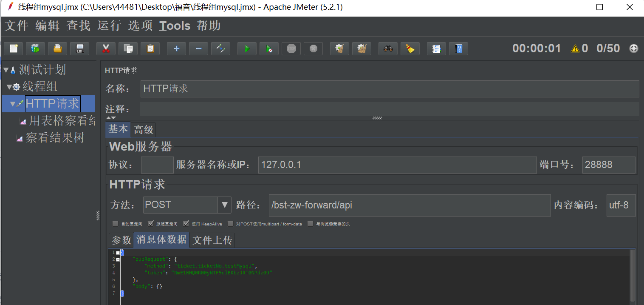Open the 参数 tab

[x=121, y=240]
